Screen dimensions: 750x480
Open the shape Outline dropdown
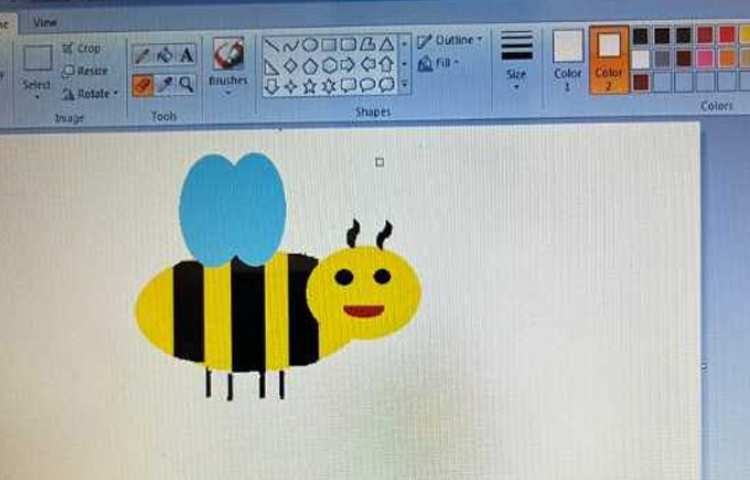click(x=450, y=41)
